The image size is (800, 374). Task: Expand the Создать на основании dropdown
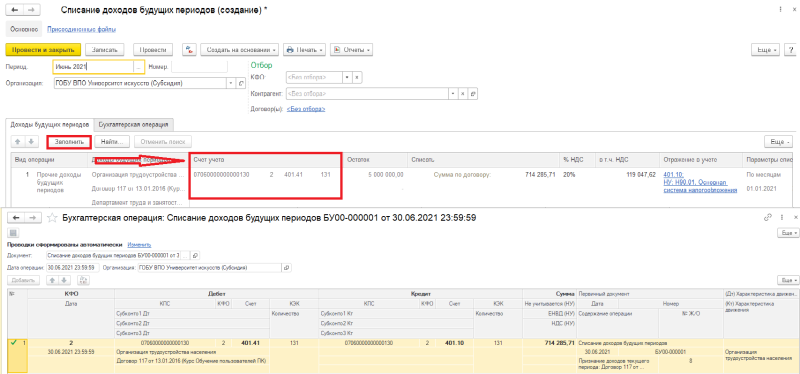pos(239,49)
